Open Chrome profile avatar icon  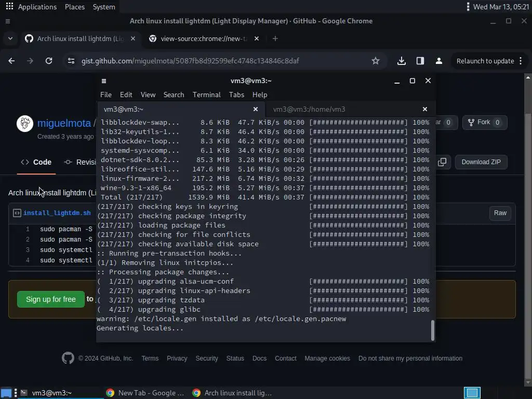click(x=438, y=61)
